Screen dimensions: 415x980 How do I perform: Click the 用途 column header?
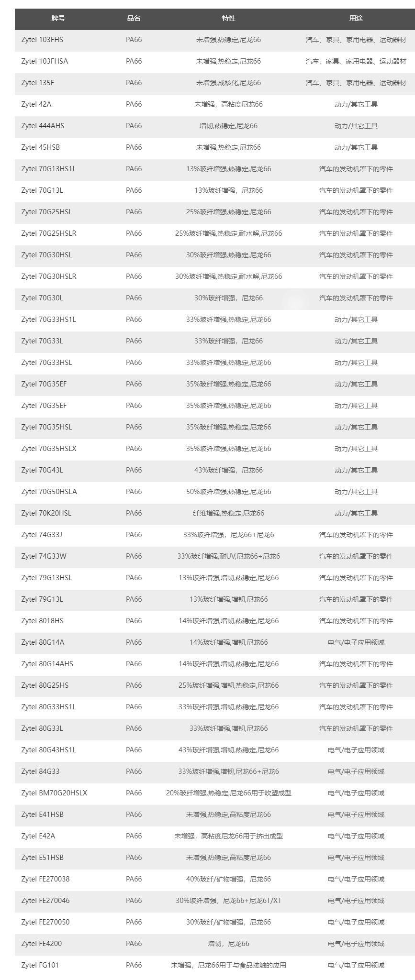[x=356, y=18]
